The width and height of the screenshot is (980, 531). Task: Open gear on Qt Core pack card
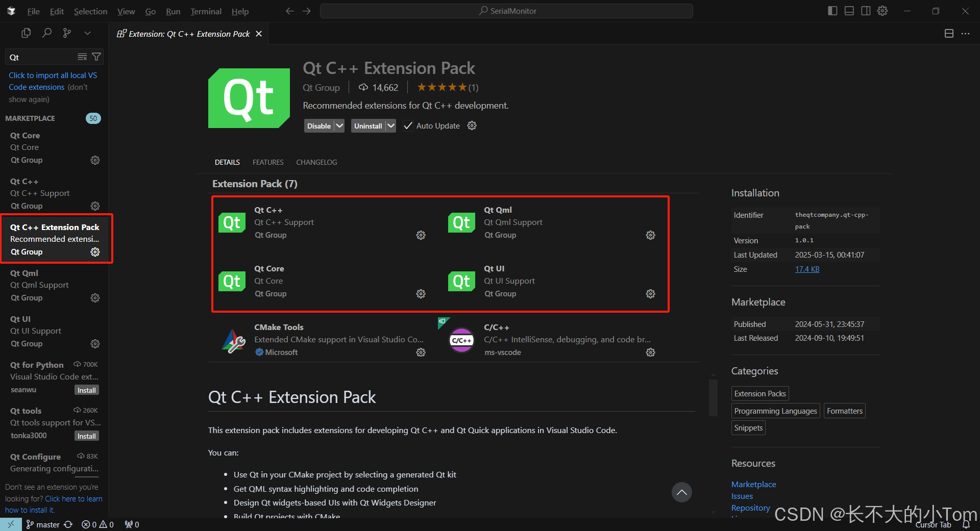[421, 294]
